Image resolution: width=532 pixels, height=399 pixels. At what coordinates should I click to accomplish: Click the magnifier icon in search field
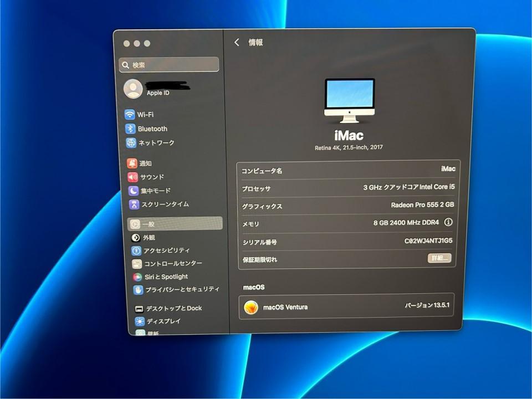tap(126, 65)
